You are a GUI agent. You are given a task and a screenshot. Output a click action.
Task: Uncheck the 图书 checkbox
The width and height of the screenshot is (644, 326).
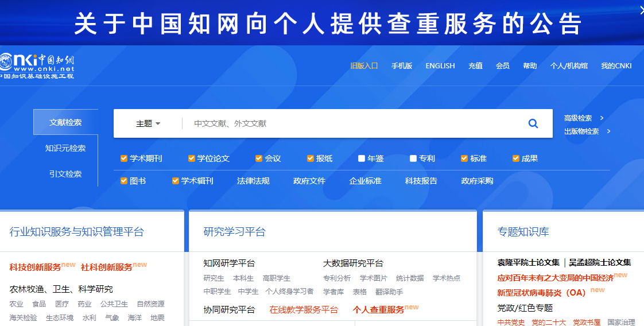click(x=123, y=181)
